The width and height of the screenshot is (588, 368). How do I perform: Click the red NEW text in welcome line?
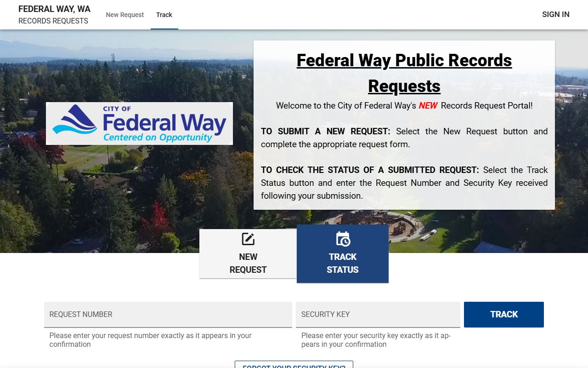[428, 105]
